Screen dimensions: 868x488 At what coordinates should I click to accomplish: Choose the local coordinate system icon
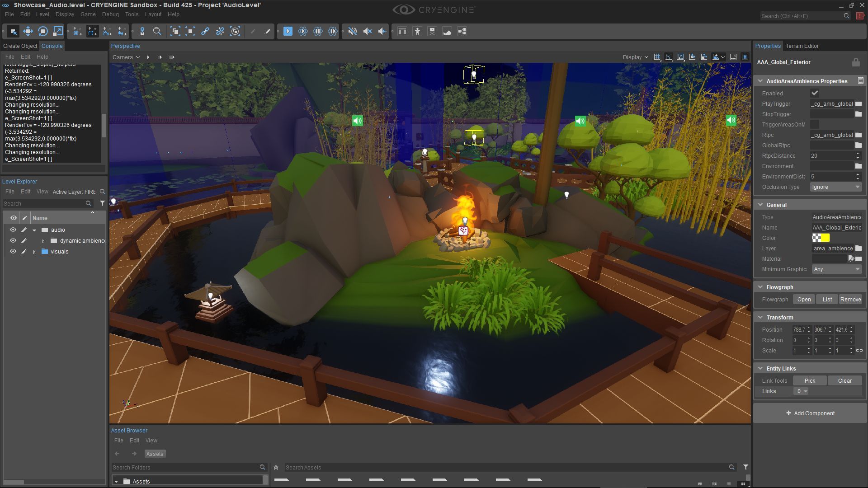pos(92,31)
